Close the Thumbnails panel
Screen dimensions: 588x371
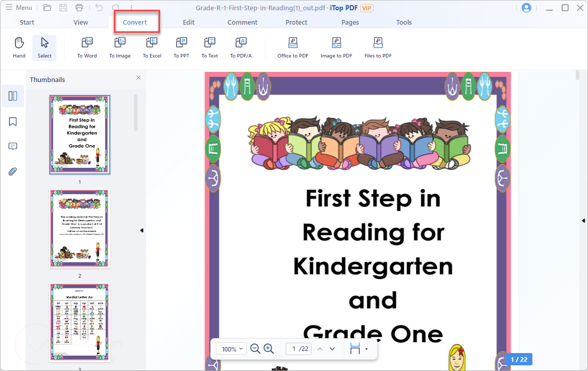pos(139,77)
